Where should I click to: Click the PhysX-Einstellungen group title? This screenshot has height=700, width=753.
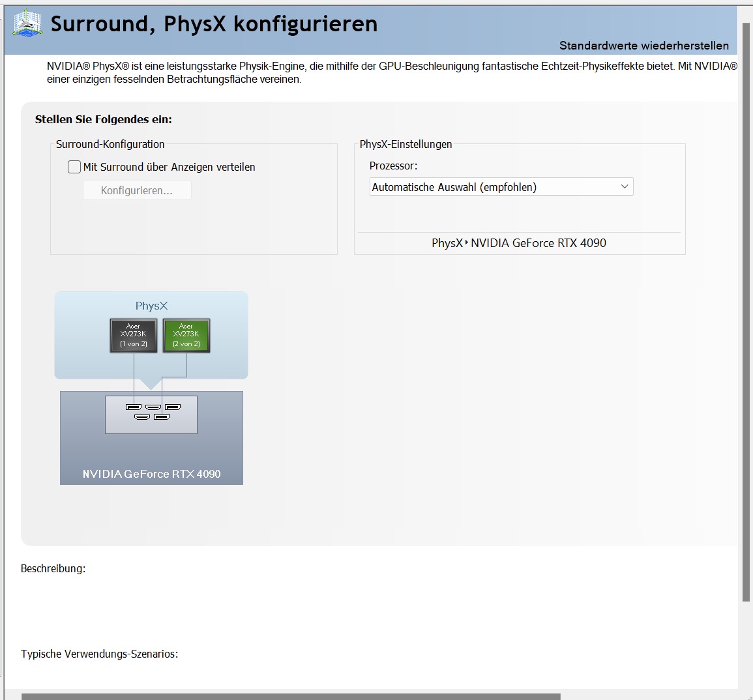coord(406,144)
